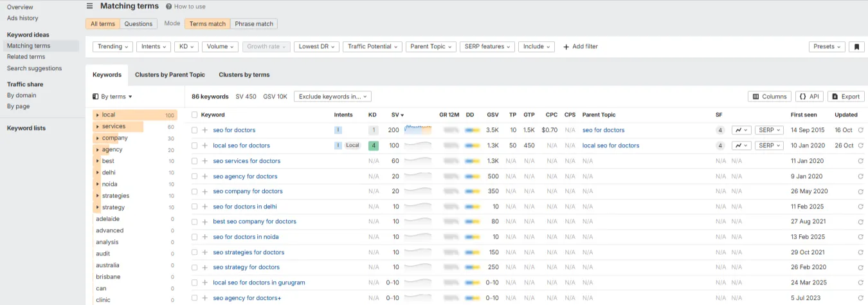This screenshot has height=305, width=868.
Task: Select Phrase match mode
Action: (254, 24)
